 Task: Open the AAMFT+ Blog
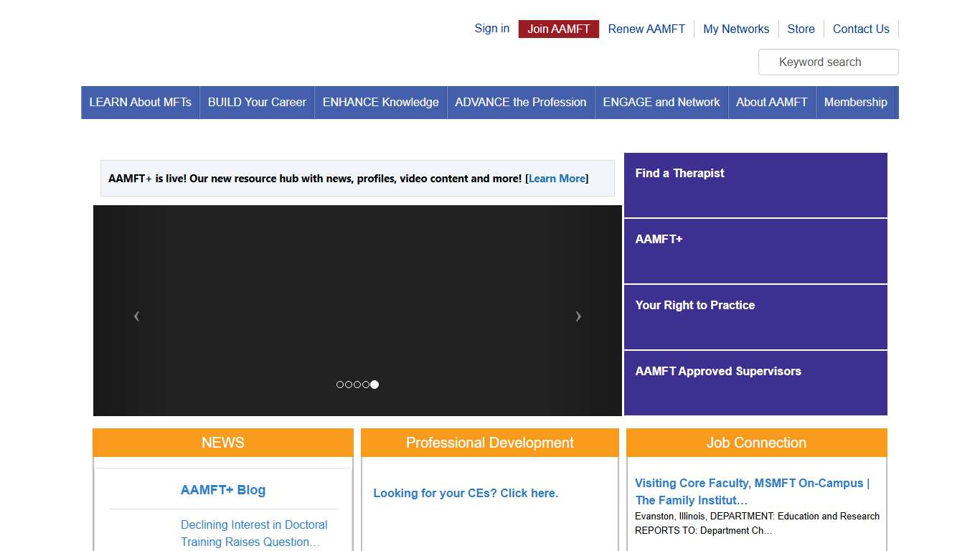point(222,490)
